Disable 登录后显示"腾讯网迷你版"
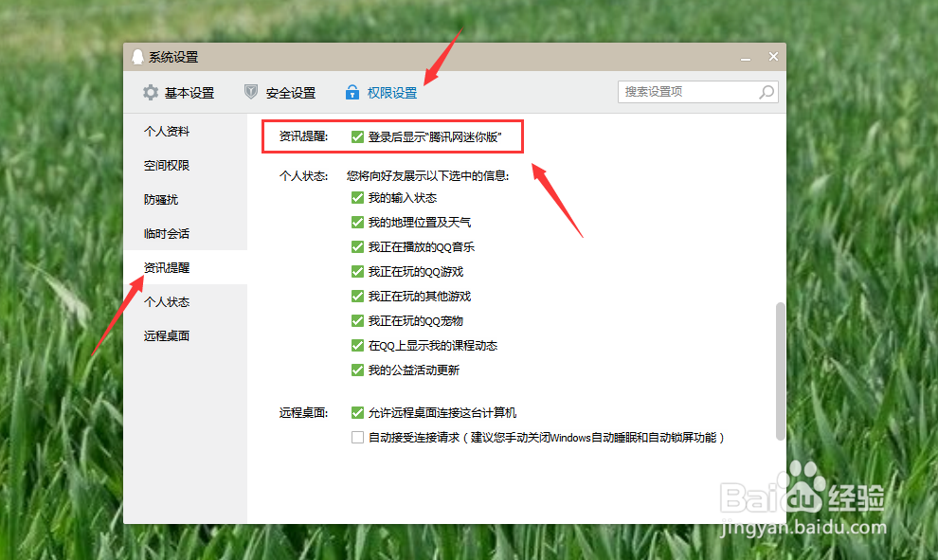 (x=357, y=136)
